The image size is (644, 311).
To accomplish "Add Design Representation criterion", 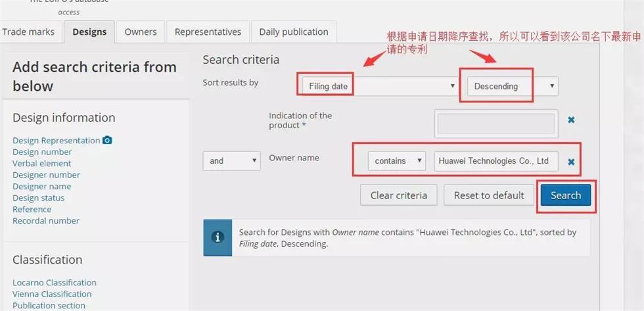I will 57,141.
